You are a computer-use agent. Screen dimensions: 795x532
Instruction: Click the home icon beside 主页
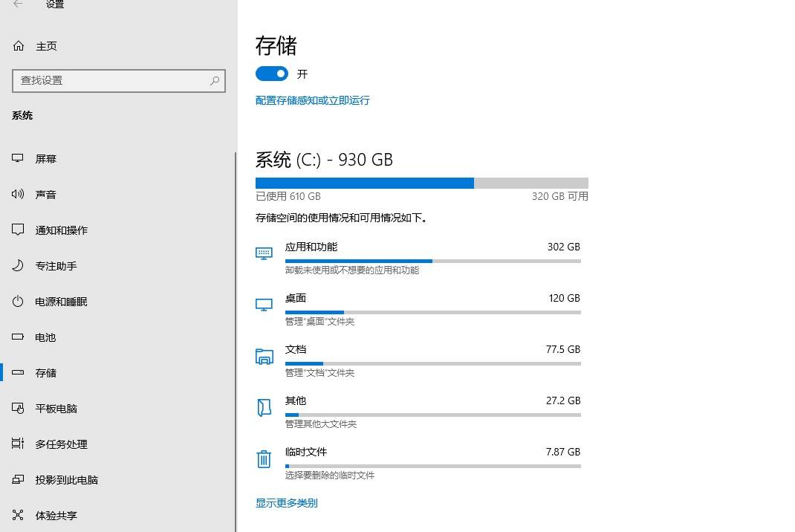pyautogui.click(x=19, y=46)
